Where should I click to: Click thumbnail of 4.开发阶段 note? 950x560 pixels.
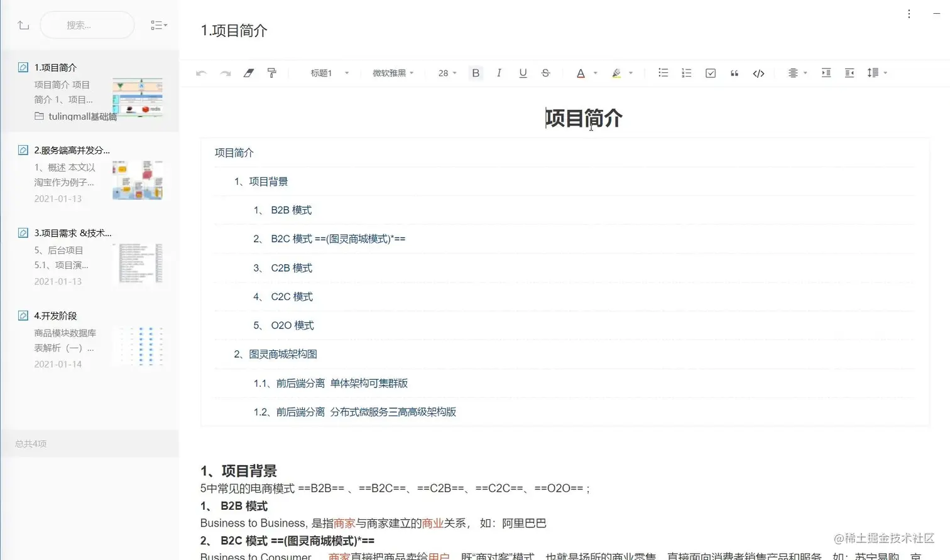[138, 346]
